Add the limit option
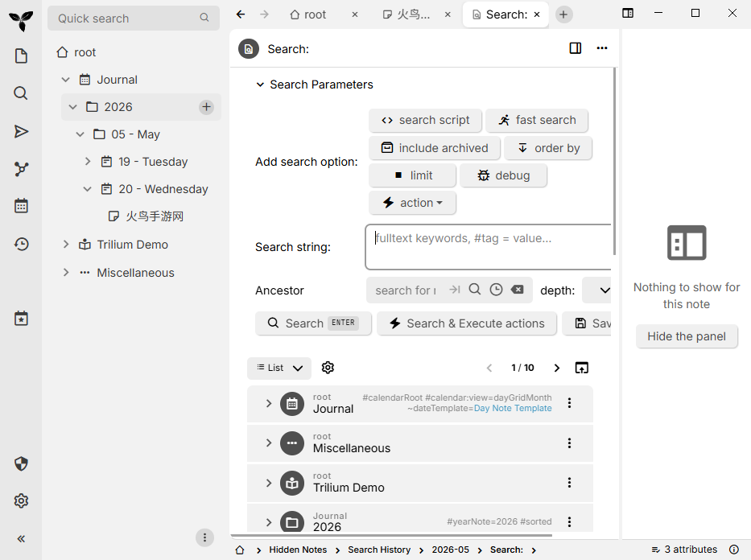 pyautogui.click(x=412, y=175)
